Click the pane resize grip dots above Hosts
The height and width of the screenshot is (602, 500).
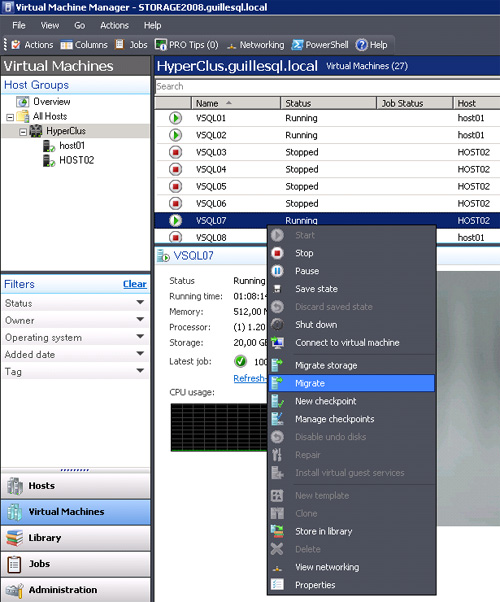[x=75, y=470]
